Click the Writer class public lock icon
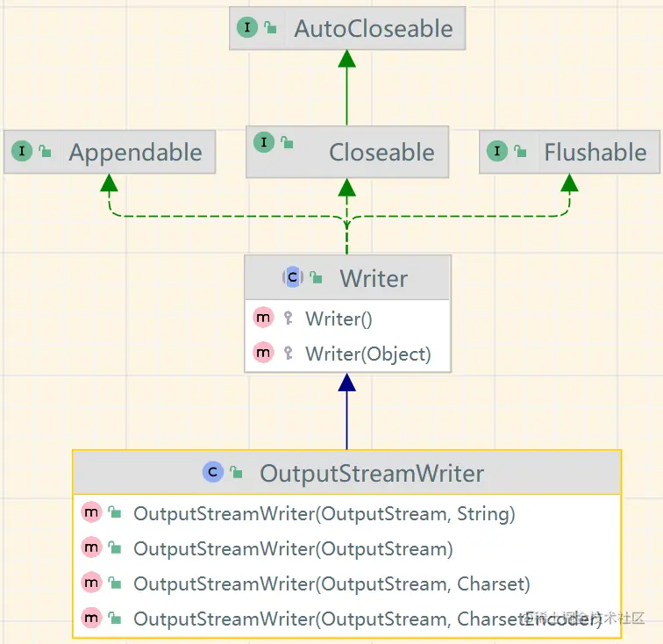The height and width of the screenshot is (644, 663). [x=316, y=277]
